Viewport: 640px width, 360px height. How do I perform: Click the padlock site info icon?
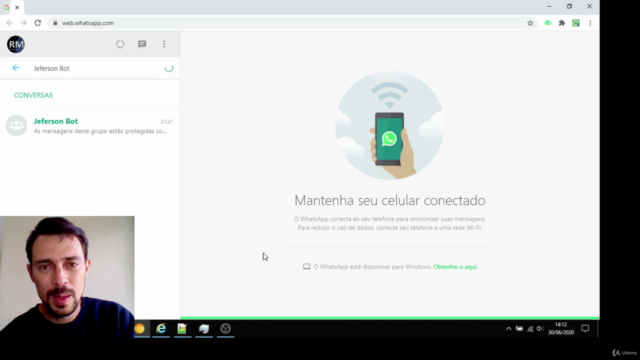(55, 23)
